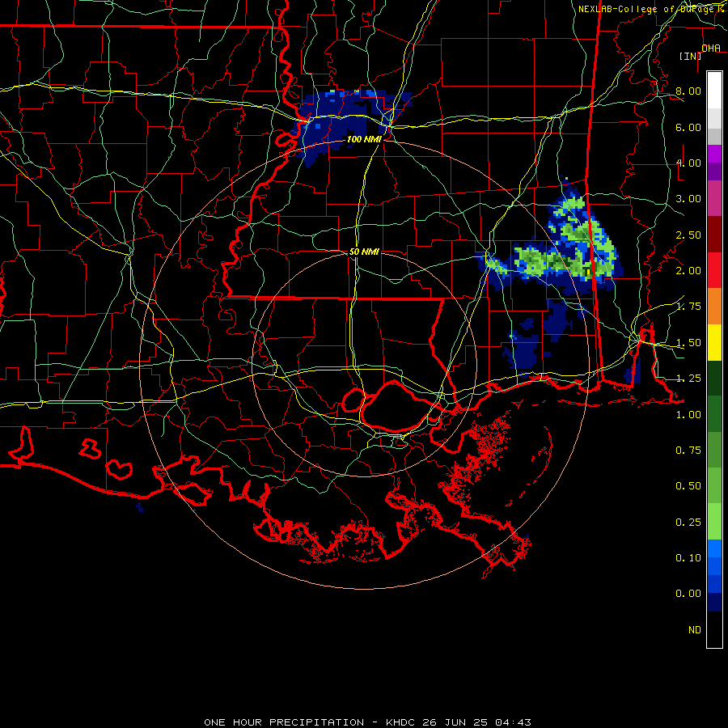This screenshot has height=728, width=728.
Task: Click the [IN] units label
Action: tap(690, 56)
